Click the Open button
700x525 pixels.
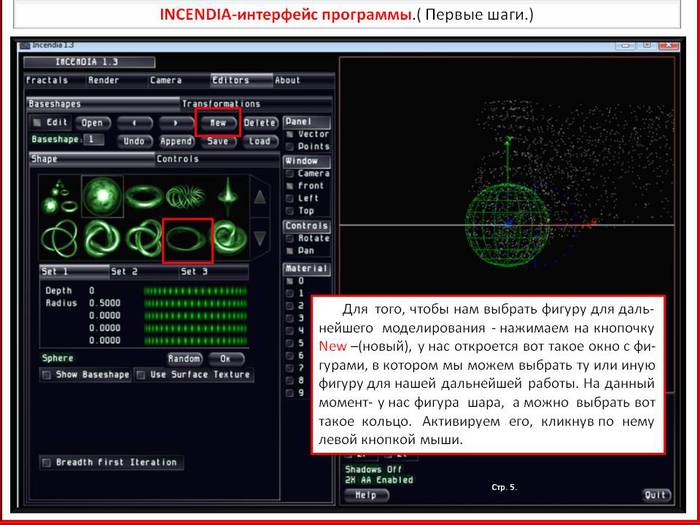(x=93, y=123)
